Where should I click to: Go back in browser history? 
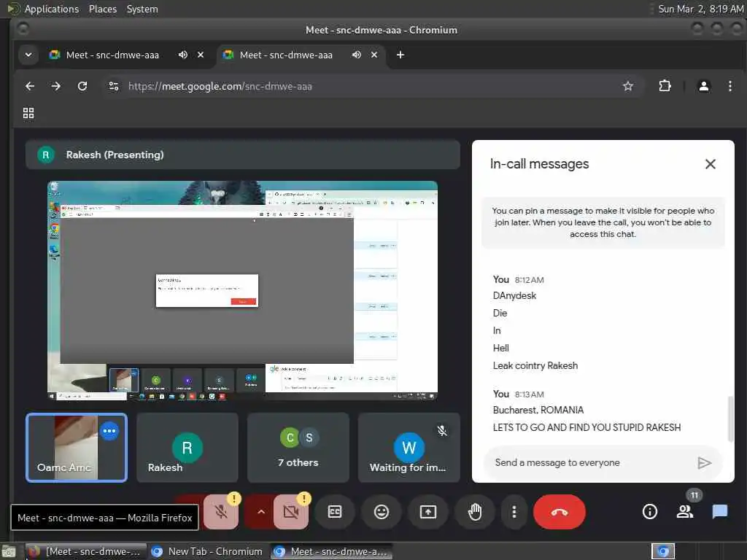click(30, 86)
